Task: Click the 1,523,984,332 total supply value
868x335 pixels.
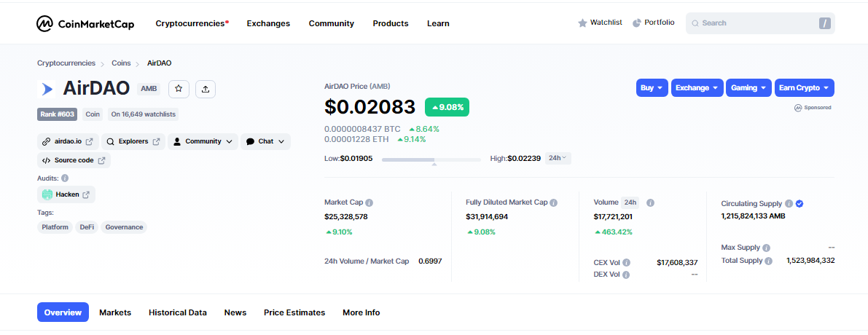Action: (x=810, y=261)
